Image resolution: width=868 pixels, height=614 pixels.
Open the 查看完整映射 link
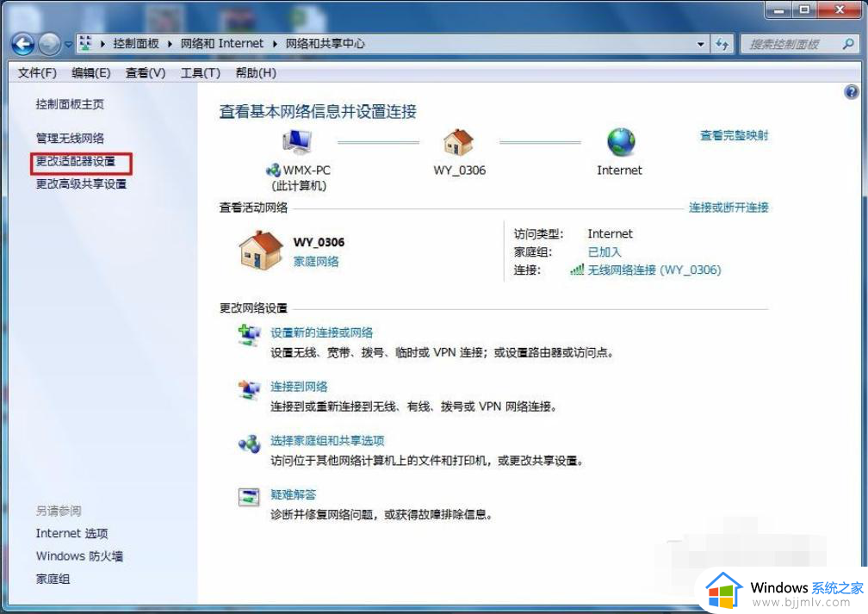point(734,135)
